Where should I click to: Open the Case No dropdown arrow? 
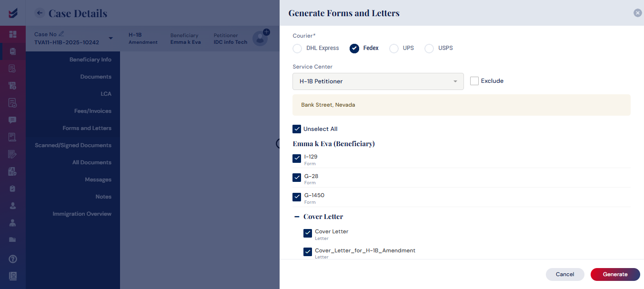click(111, 38)
